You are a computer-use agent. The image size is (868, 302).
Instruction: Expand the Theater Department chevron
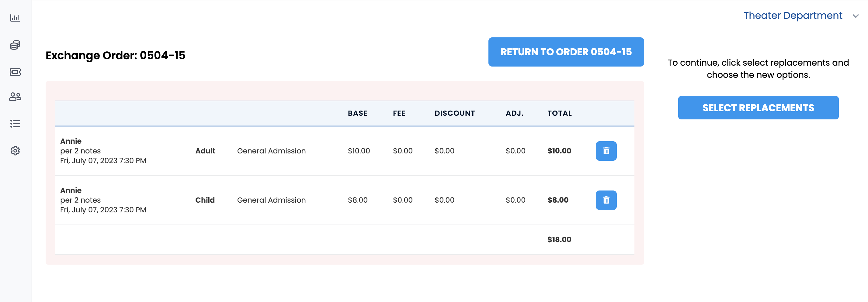click(x=855, y=16)
